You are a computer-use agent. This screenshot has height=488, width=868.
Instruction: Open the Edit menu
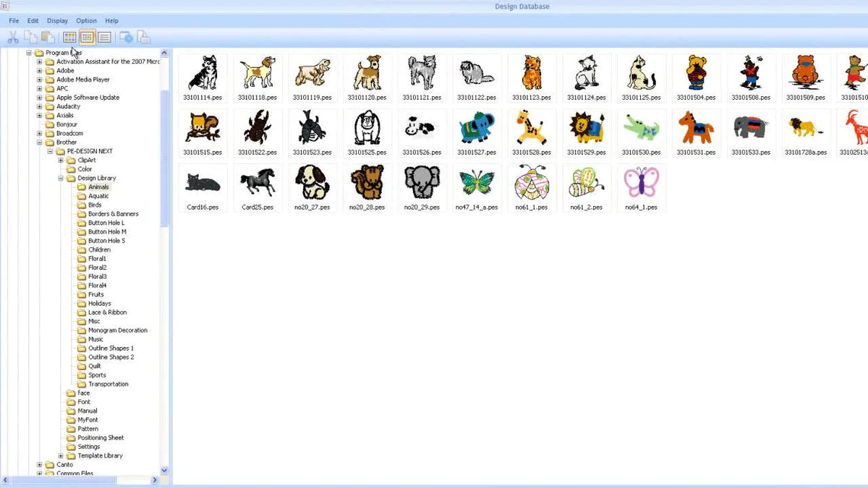click(33, 21)
